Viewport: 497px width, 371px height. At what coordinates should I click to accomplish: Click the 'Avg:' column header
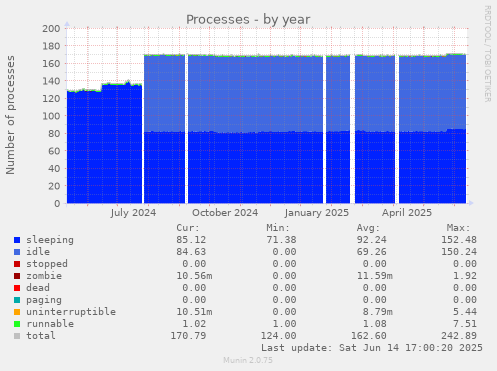click(368, 228)
